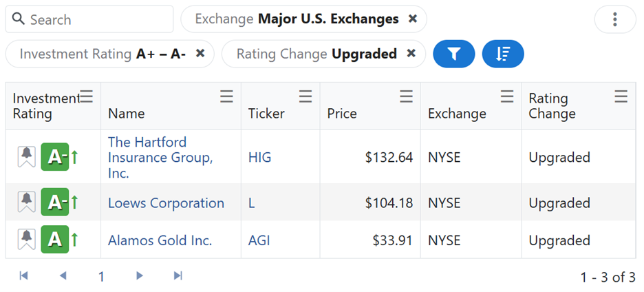Open The Hartford Insurance Group link
The width and height of the screenshot is (644, 292).
pos(160,157)
